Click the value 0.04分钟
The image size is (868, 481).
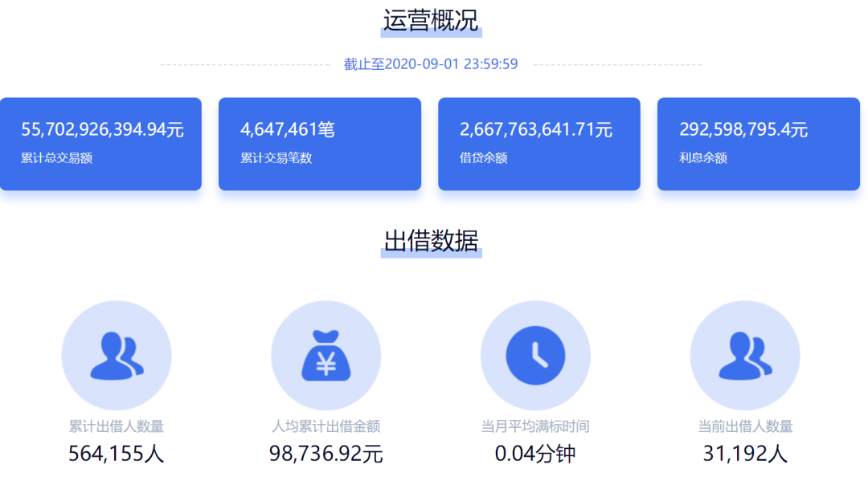(535, 454)
